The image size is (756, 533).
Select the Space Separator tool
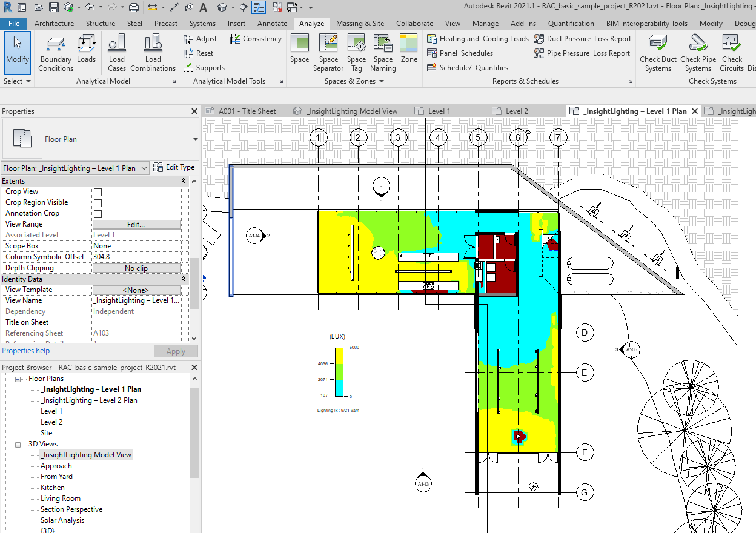328,53
